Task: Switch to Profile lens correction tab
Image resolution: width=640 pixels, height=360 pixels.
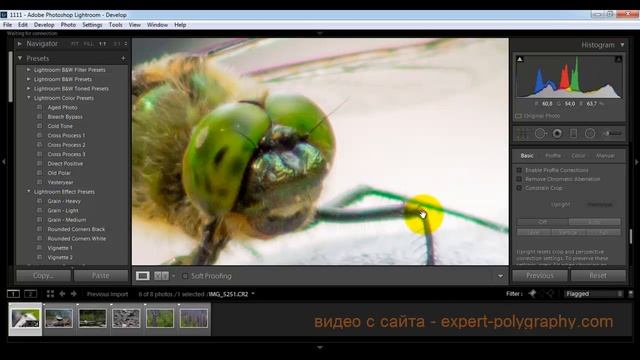Action: (x=553, y=156)
